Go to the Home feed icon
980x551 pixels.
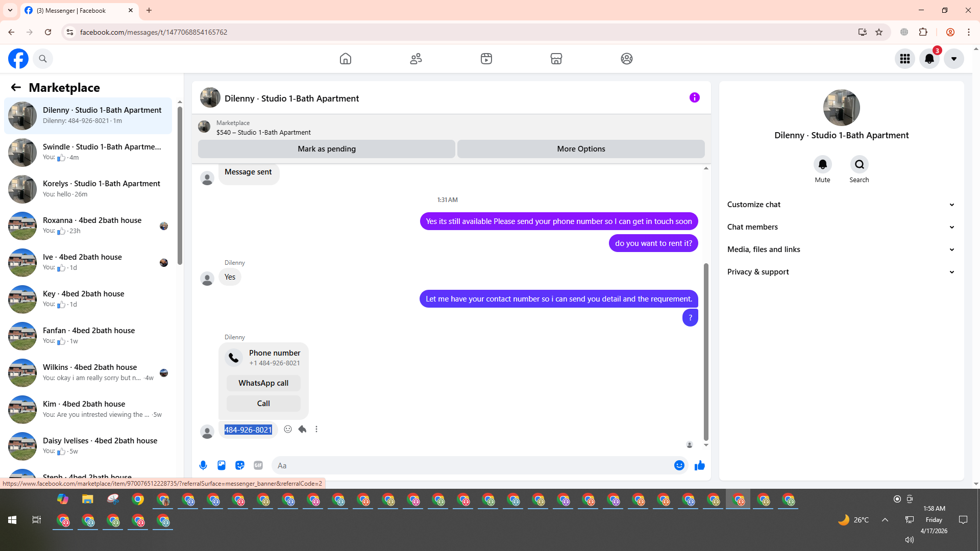tap(346, 59)
